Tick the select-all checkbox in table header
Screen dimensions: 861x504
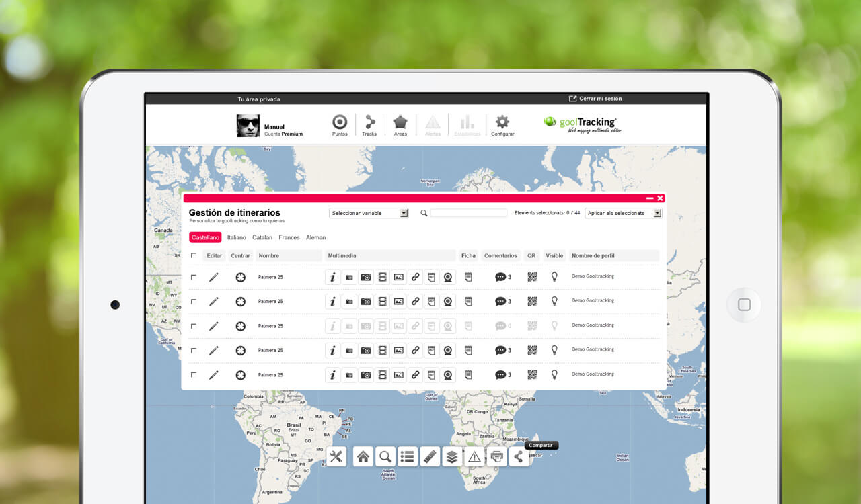coord(194,255)
